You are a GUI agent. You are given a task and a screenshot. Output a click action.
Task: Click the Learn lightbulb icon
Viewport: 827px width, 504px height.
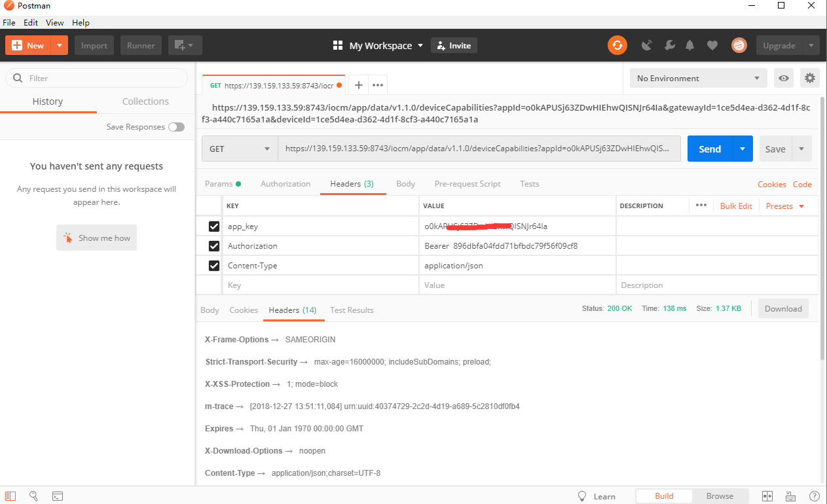582,496
